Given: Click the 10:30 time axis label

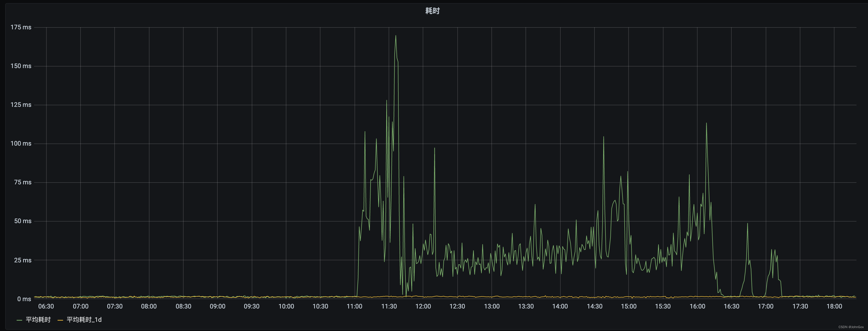Looking at the screenshot, I should [320, 306].
